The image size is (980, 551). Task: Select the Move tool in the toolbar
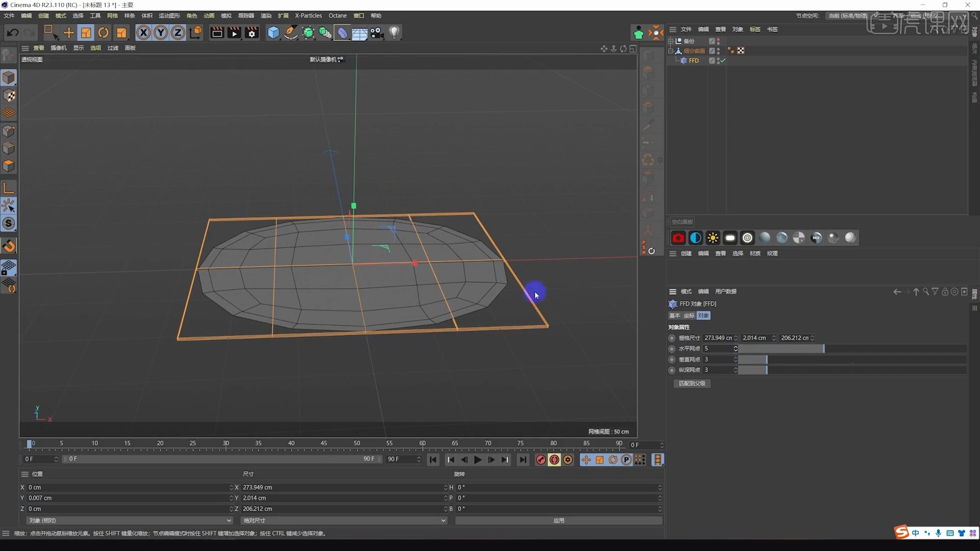(x=69, y=32)
